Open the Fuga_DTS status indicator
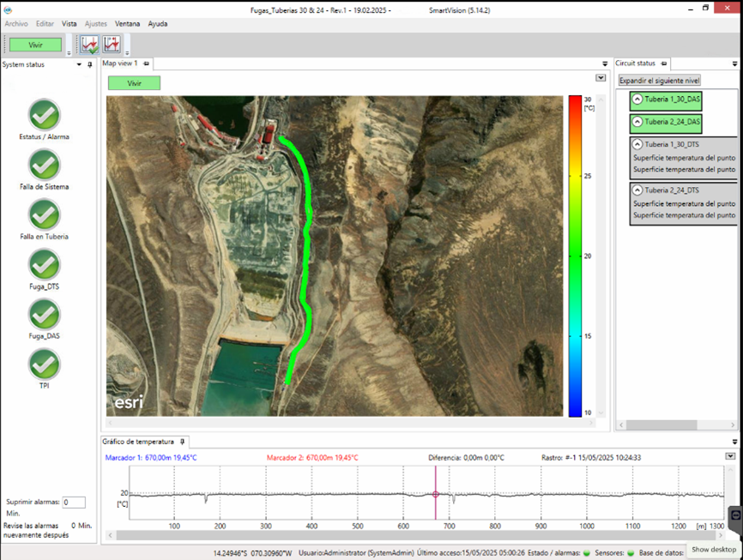Viewport: 743px width, 560px height. coord(45,264)
